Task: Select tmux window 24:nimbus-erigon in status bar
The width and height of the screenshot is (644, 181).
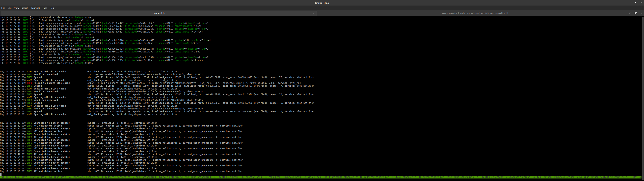Action: click(x=588, y=177)
